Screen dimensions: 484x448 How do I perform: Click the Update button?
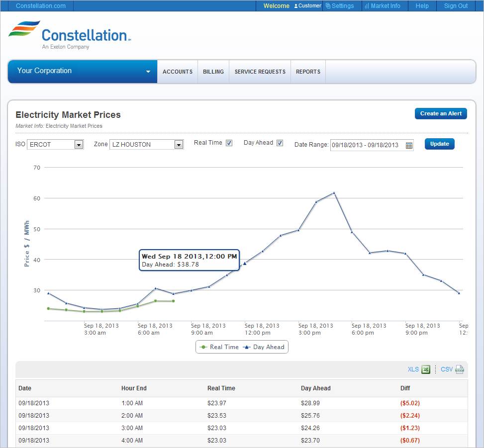point(439,144)
